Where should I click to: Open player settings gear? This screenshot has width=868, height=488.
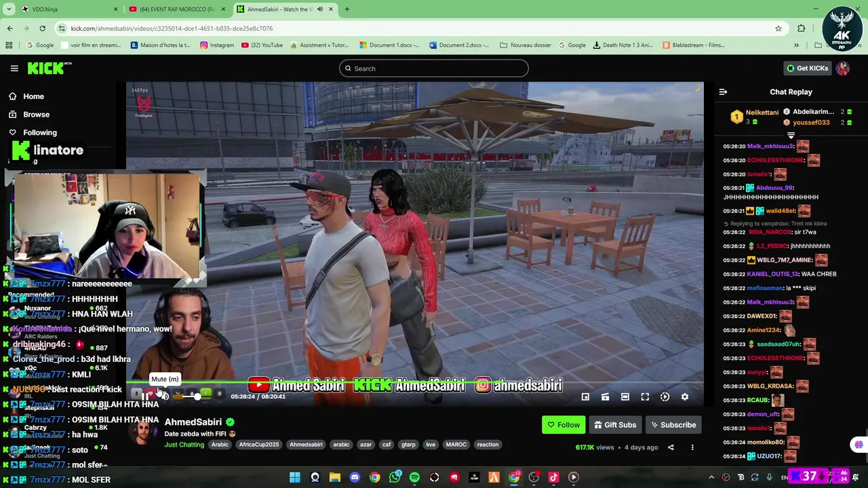[685, 397]
